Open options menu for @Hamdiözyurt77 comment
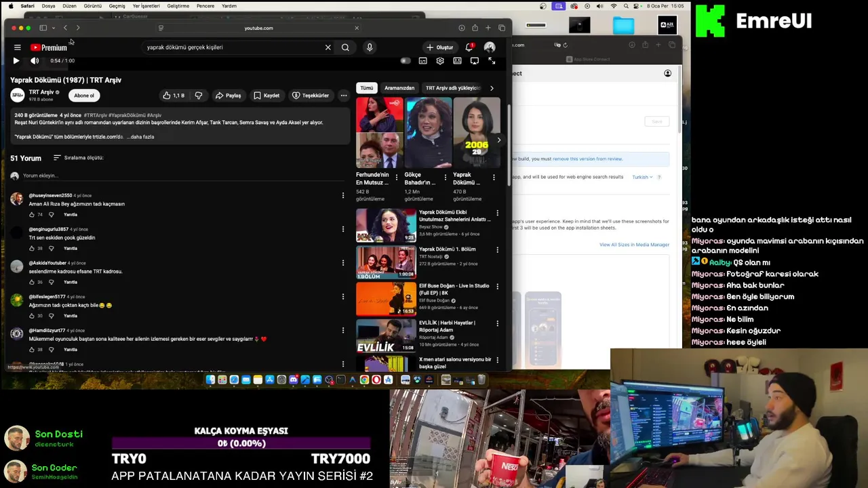Image resolution: width=868 pixels, height=488 pixels. [x=343, y=331]
